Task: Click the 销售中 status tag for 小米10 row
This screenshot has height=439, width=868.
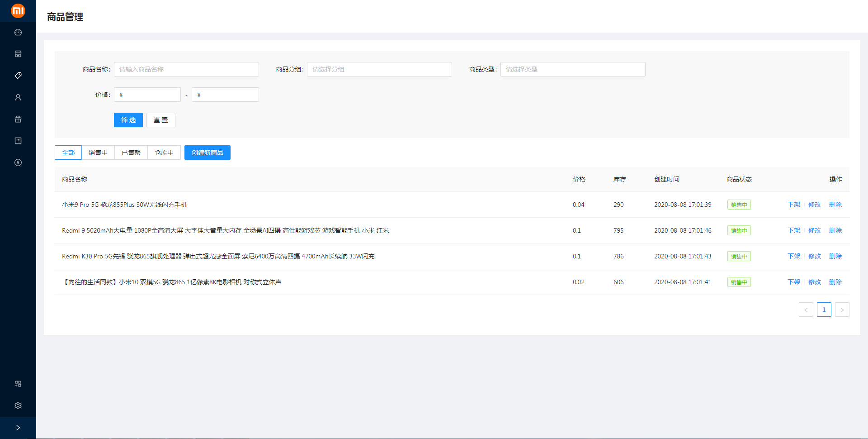Action: (x=739, y=282)
